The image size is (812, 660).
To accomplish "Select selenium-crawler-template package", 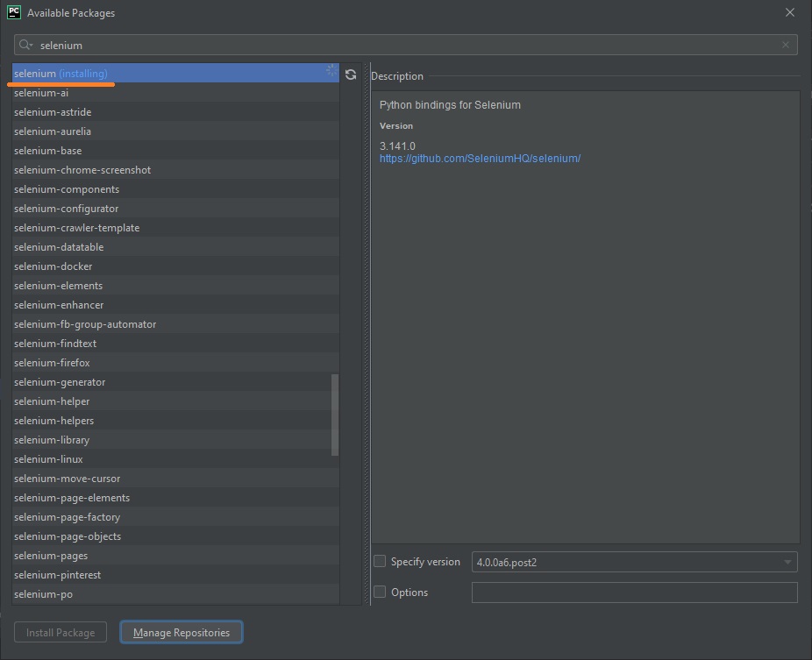I will point(175,228).
